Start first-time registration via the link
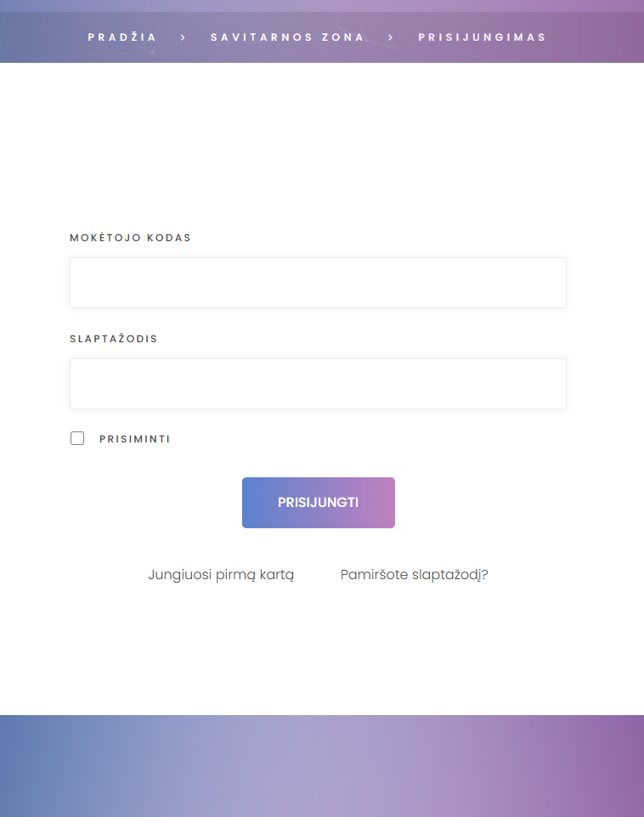 click(221, 574)
